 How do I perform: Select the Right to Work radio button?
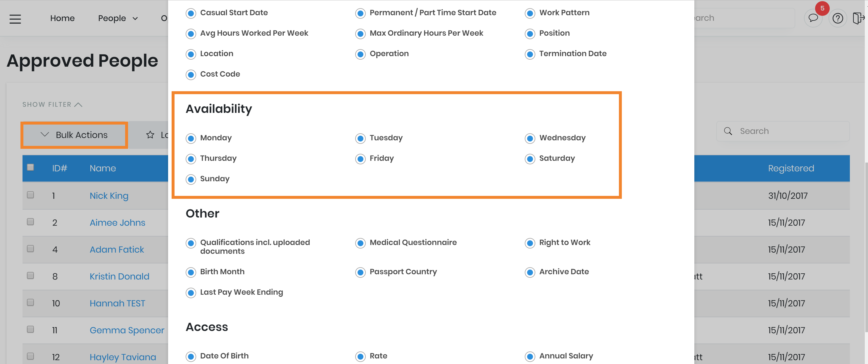530,243
